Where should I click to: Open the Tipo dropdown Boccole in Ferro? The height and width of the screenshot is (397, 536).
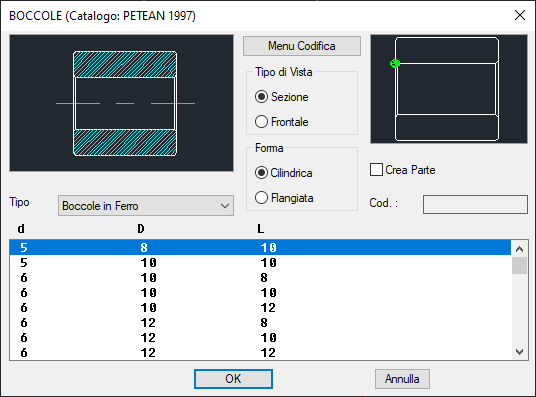click(146, 206)
